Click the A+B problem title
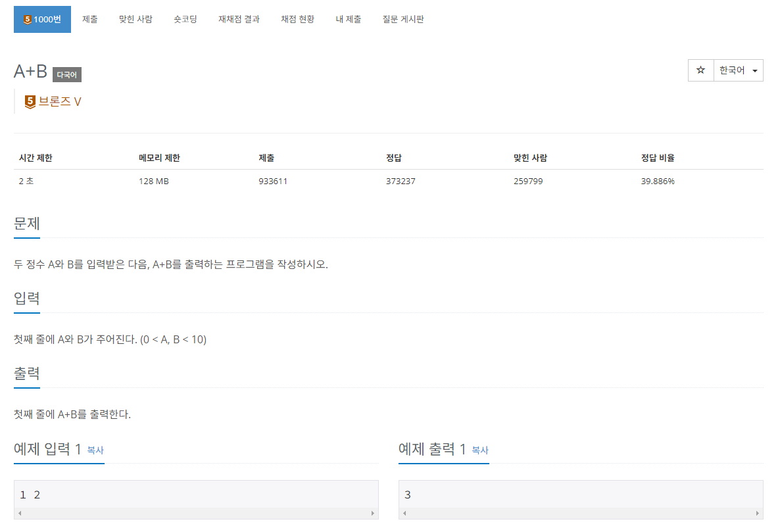The height and width of the screenshot is (532, 780). (30, 71)
